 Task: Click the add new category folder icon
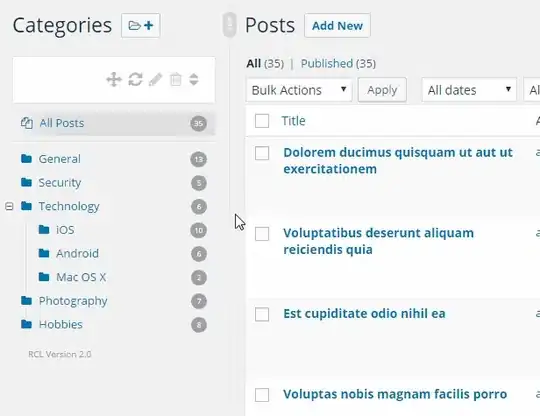point(141,25)
